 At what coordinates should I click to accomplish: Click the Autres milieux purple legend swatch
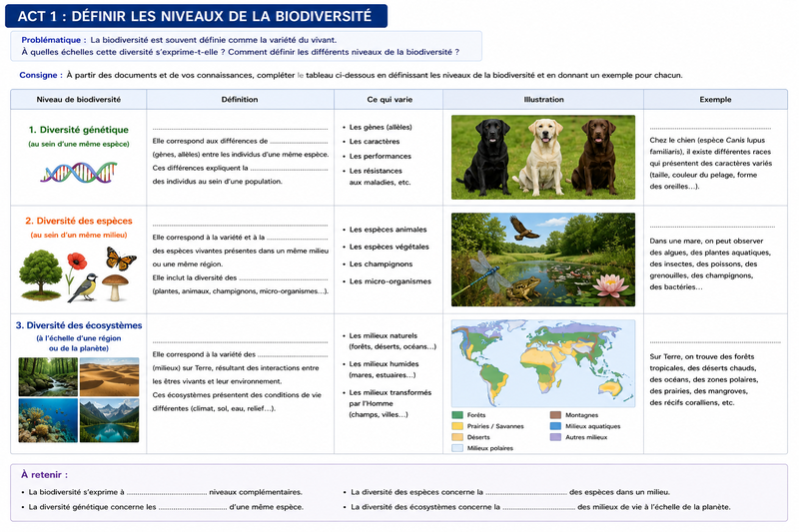pyautogui.click(x=555, y=437)
